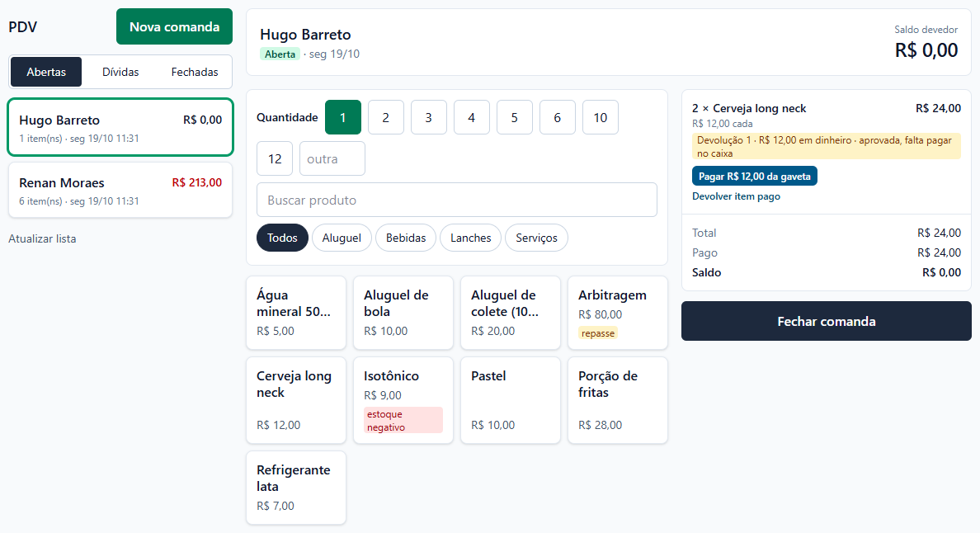Click the Devolução 1 notice text

(827, 147)
